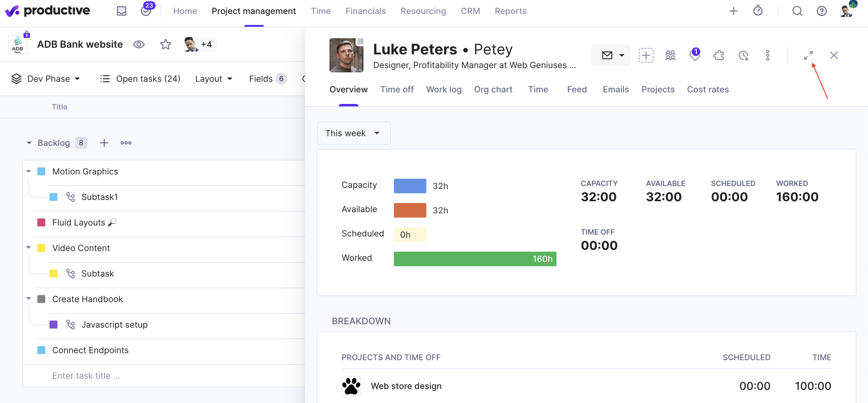
Task: Open the Feed tab
Action: coord(577,89)
